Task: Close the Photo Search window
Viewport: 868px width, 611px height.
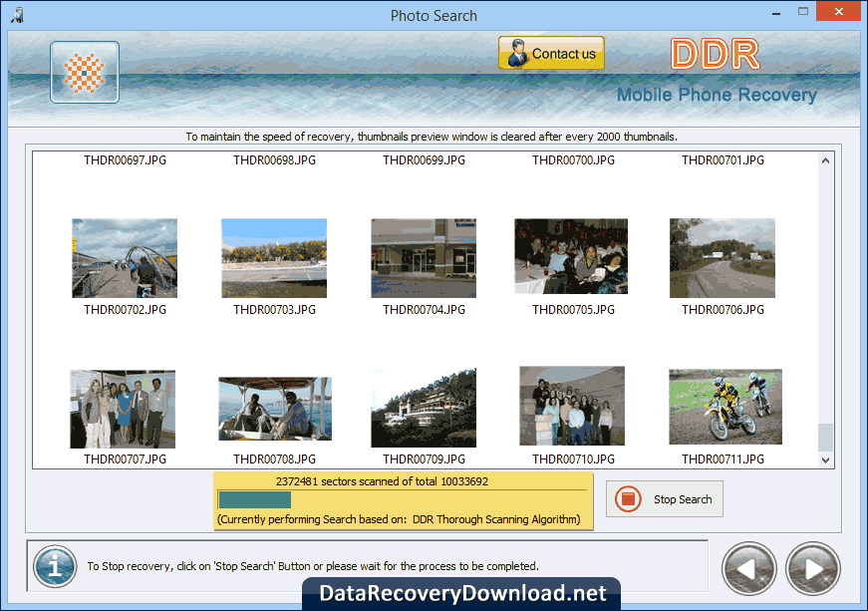Action: click(839, 12)
